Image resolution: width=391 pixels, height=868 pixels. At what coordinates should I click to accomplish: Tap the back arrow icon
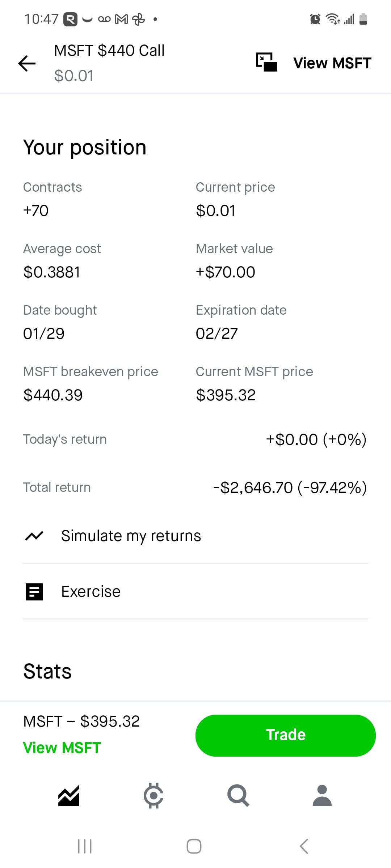[27, 64]
